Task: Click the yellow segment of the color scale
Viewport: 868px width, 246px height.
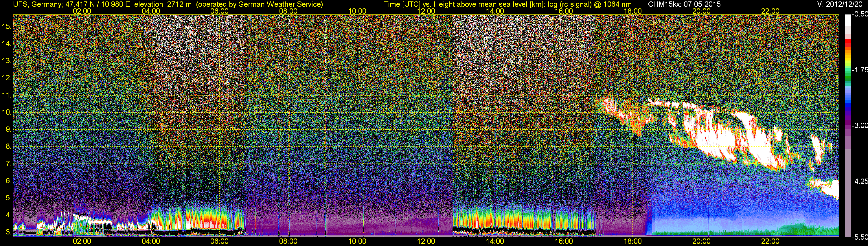Action: [847, 60]
